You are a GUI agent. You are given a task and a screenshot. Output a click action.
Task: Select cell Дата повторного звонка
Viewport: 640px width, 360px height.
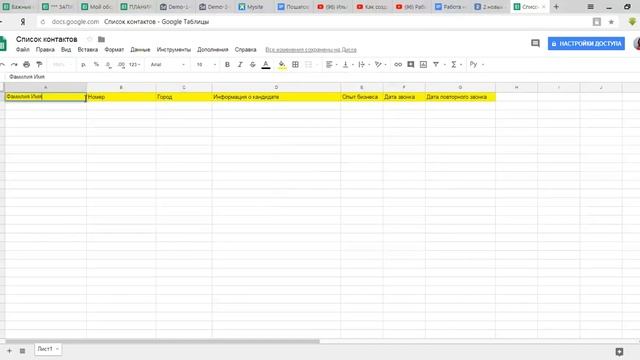[460, 97]
